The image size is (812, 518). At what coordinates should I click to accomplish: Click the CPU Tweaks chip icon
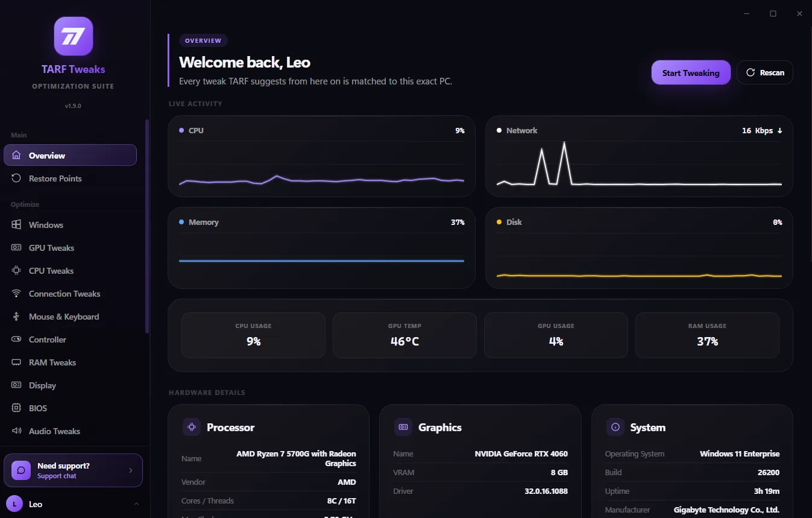(x=16, y=271)
